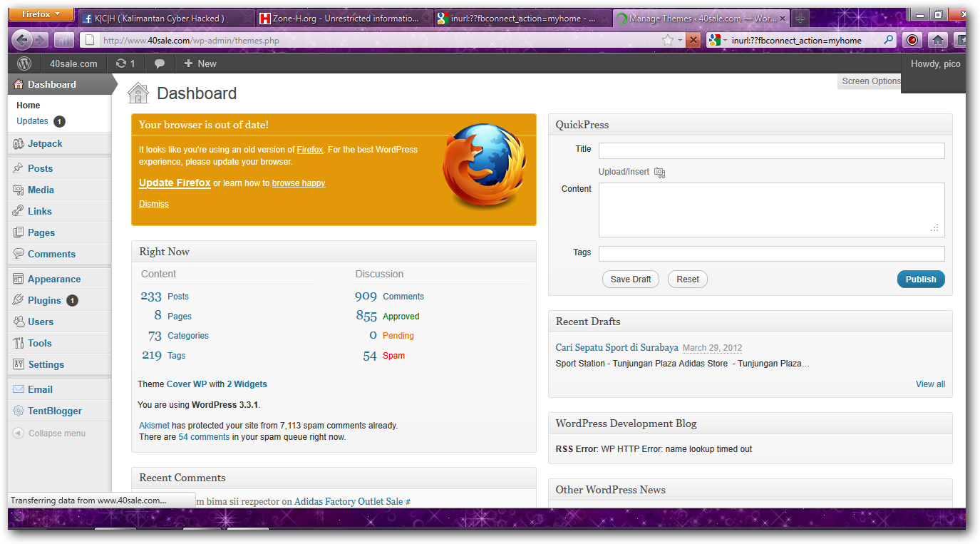Viewport: 980px width, 544px height.
Task: Go to the browser home page icon
Action: (x=938, y=41)
